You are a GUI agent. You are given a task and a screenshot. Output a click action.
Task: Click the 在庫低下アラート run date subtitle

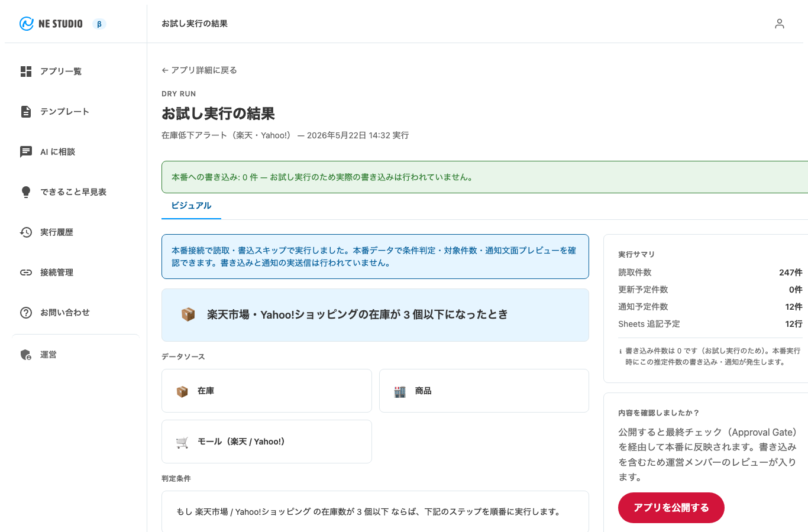point(285,135)
